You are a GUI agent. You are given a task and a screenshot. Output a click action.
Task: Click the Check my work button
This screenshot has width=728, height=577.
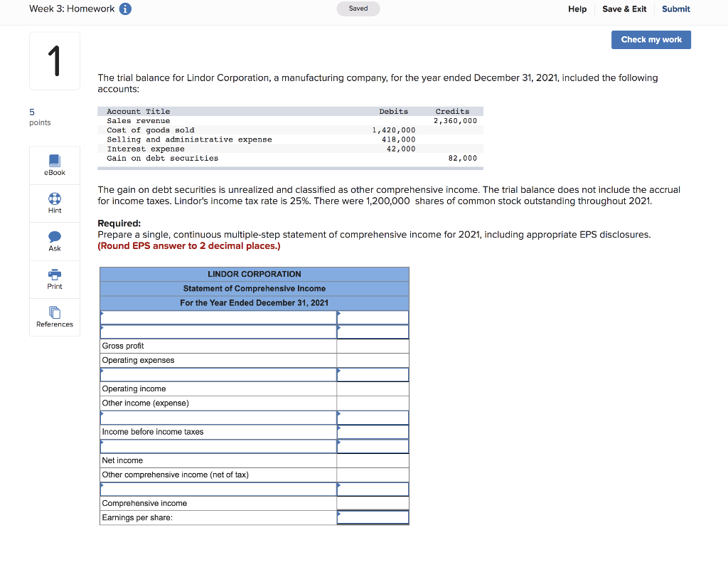[651, 39]
